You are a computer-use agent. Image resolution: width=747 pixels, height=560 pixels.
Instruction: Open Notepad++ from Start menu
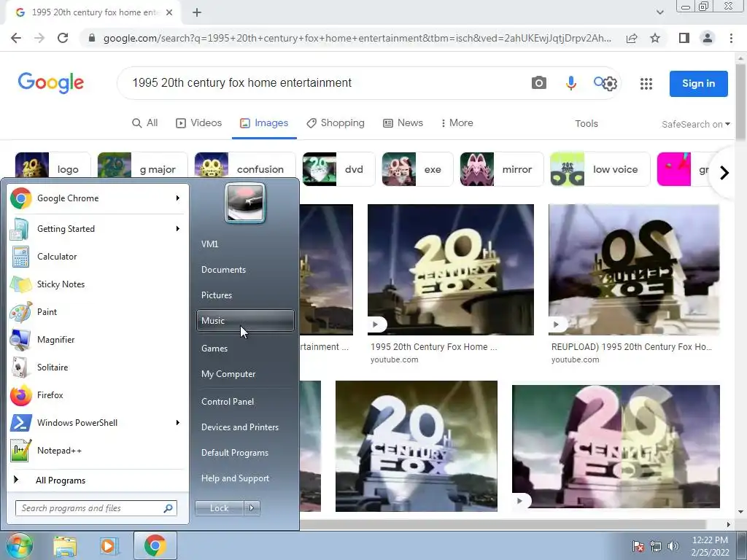(x=98, y=451)
